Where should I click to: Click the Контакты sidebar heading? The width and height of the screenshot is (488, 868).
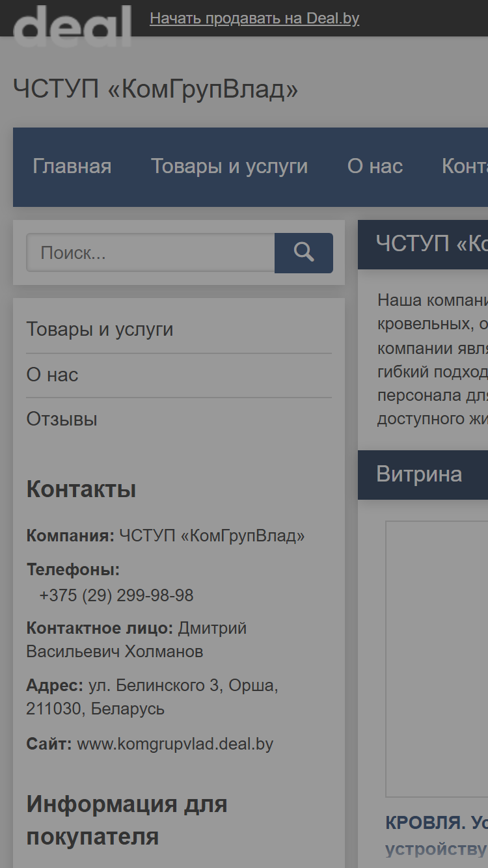tap(81, 489)
